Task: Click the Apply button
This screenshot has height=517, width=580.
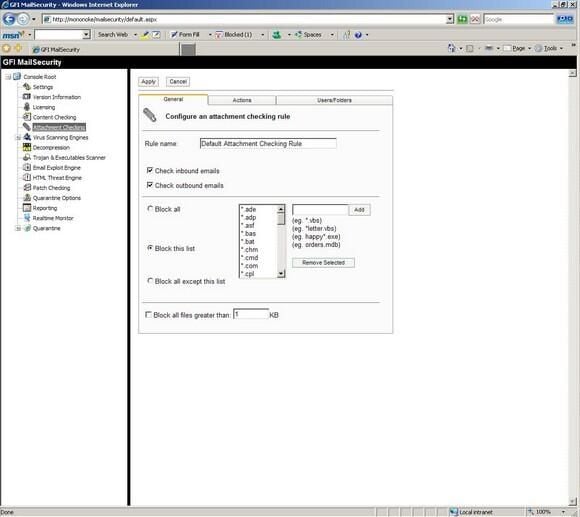Action: [x=148, y=81]
